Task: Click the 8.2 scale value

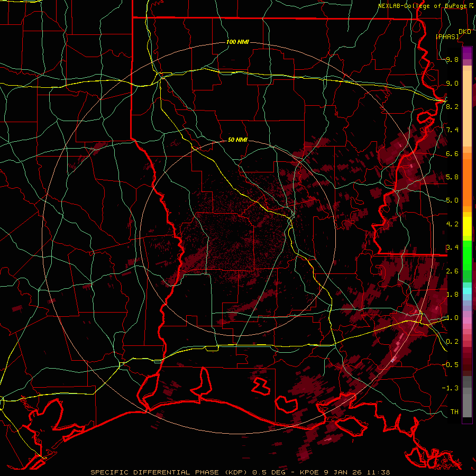Action: click(452, 106)
